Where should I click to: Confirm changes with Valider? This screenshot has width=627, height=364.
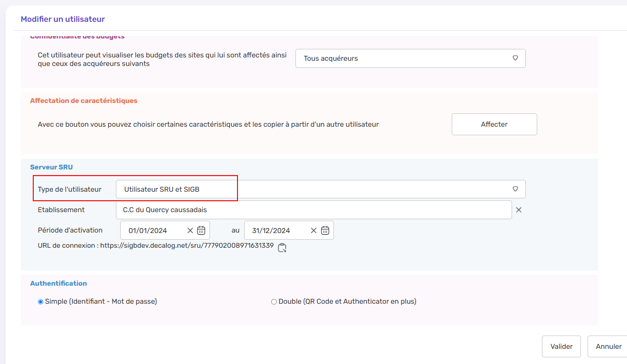pos(561,346)
